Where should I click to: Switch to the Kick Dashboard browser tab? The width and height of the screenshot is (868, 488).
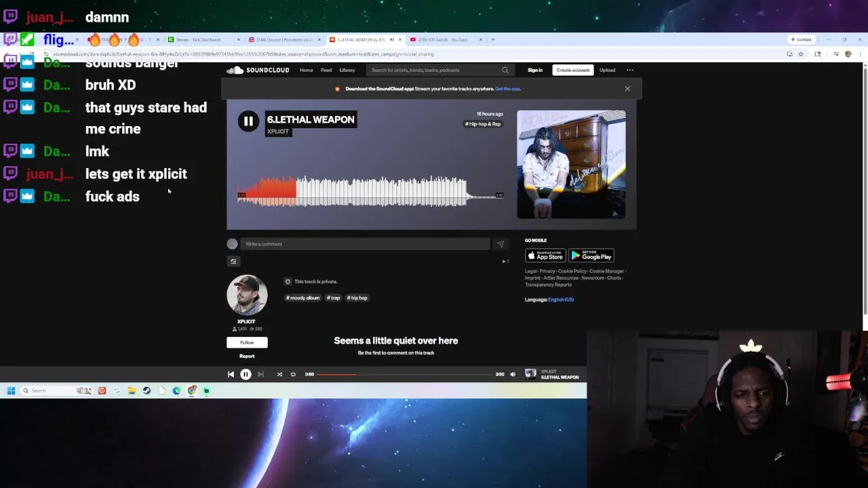[203, 39]
